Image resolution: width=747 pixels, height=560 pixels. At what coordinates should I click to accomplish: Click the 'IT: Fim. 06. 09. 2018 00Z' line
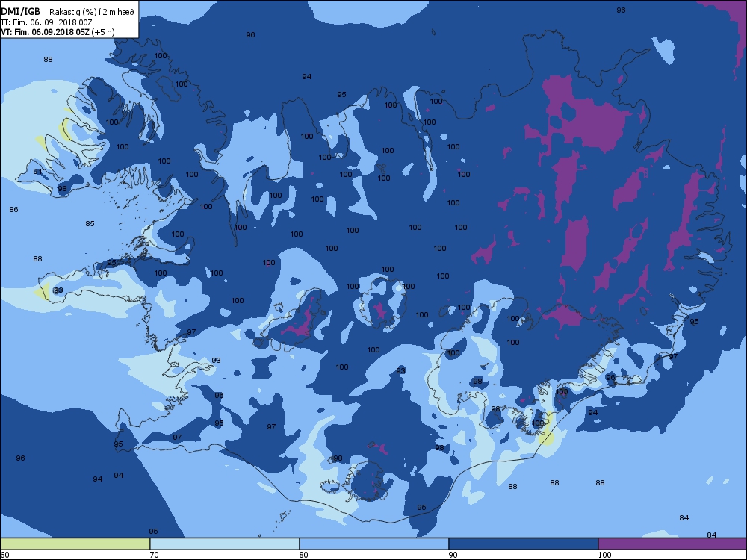(46, 22)
